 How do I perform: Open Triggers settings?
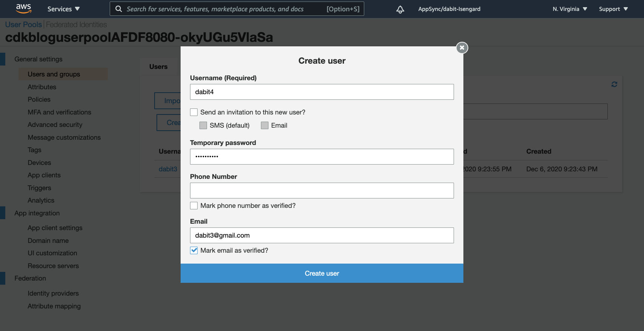tap(39, 188)
